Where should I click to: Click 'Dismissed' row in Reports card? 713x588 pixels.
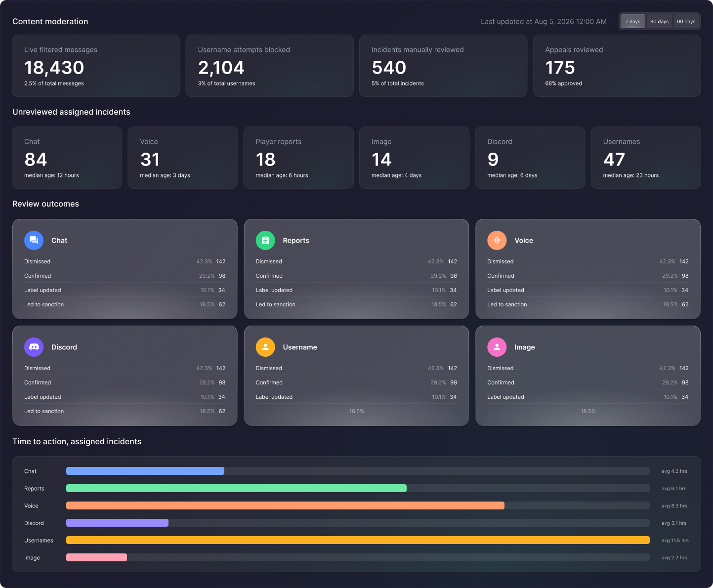coord(356,261)
